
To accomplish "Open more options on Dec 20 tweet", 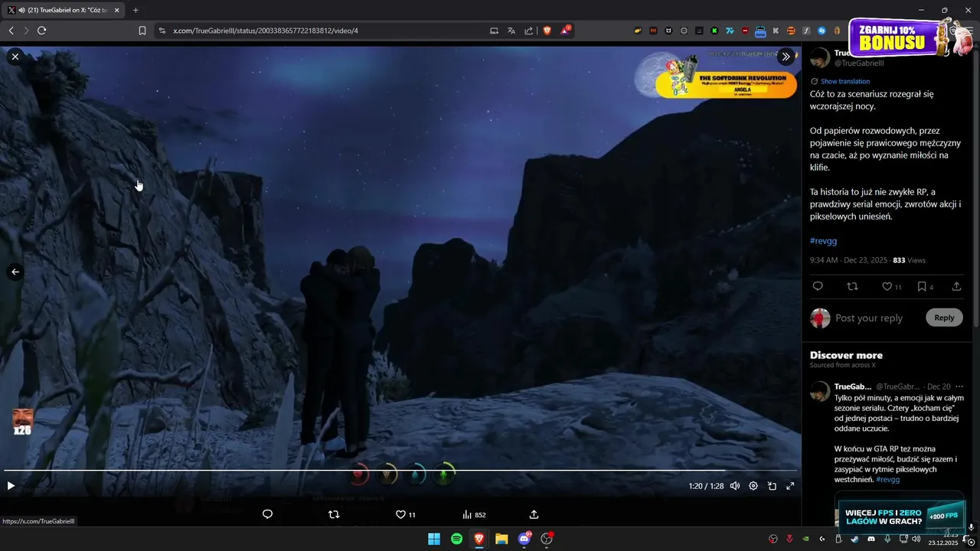I will click(959, 386).
